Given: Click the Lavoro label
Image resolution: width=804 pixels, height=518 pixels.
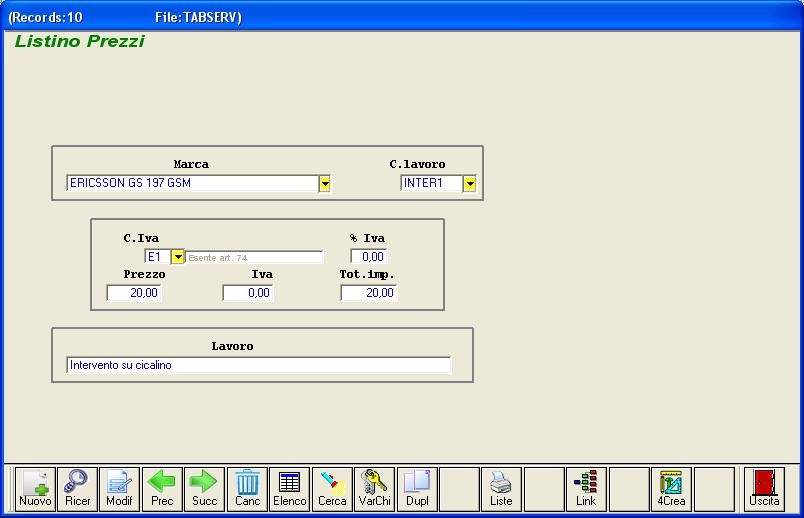Looking at the screenshot, I should click(232, 346).
